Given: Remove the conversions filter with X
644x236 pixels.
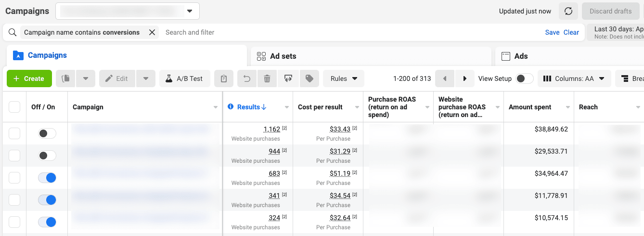Looking at the screenshot, I should pyautogui.click(x=152, y=32).
